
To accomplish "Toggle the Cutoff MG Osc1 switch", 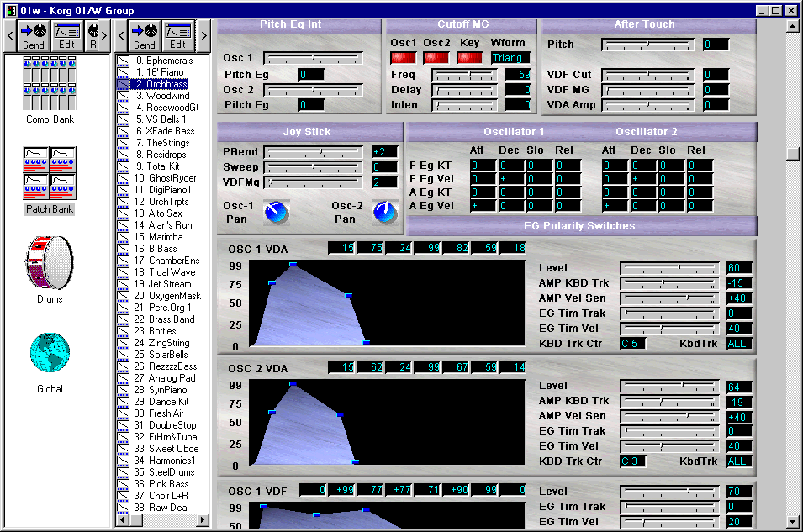I will coord(404,58).
